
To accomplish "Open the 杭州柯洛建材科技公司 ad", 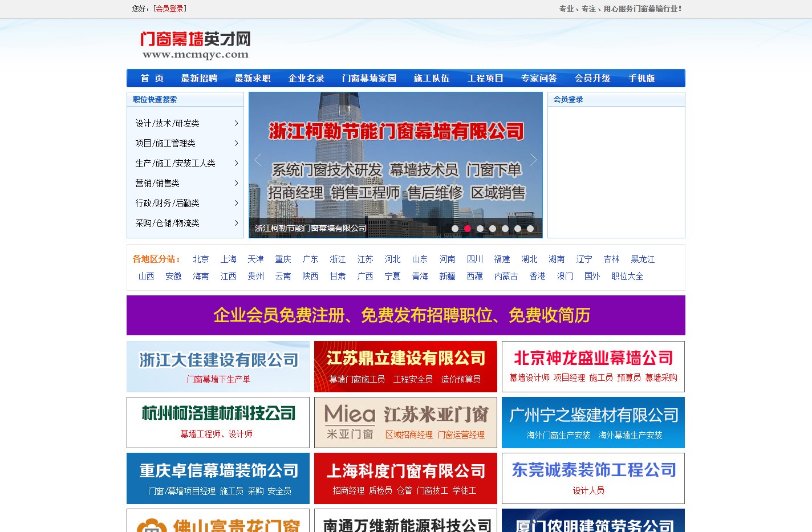I will (218, 423).
